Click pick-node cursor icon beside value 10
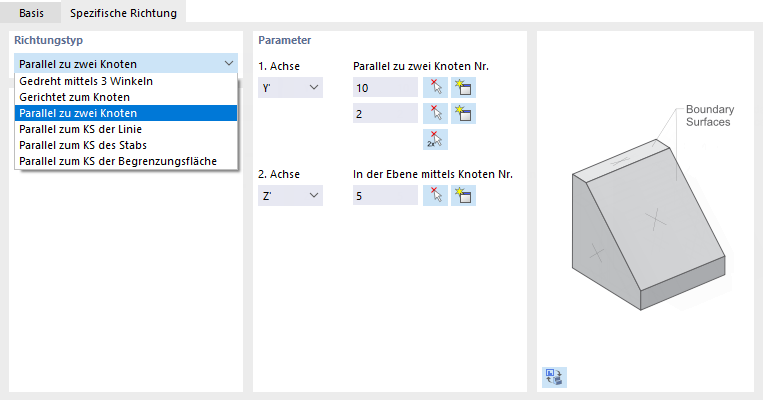 435,87
